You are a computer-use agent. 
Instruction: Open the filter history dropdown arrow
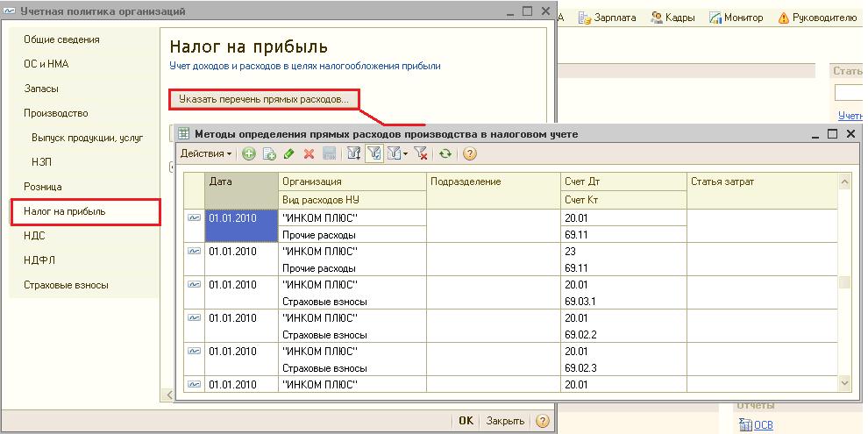405,154
